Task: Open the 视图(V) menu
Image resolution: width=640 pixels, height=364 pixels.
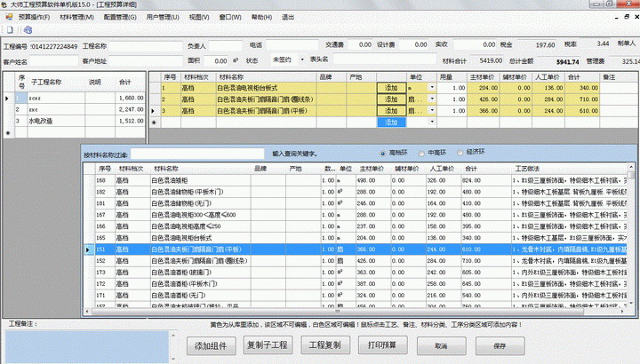Action: [x=199, y=17]
